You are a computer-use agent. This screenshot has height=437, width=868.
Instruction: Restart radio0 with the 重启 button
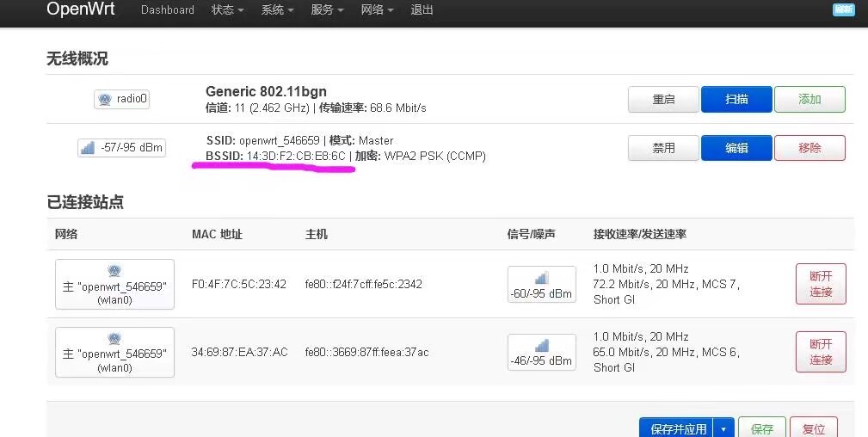coord(663,99)
